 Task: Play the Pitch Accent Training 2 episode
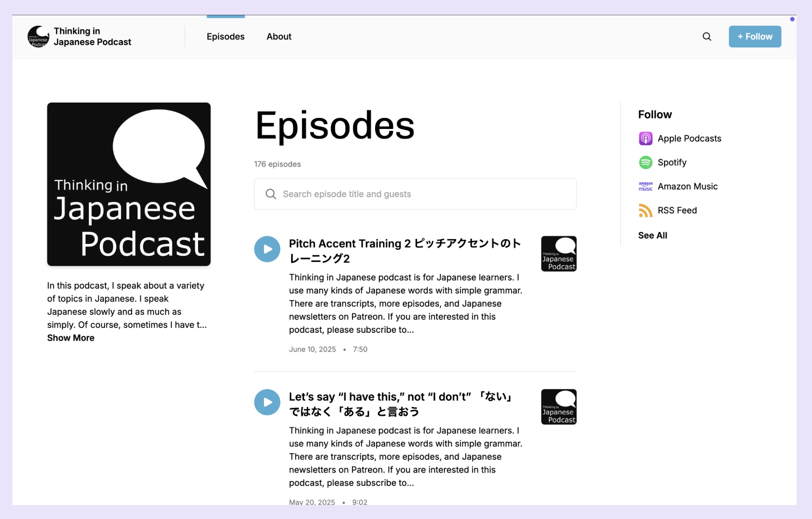[267, 249]
